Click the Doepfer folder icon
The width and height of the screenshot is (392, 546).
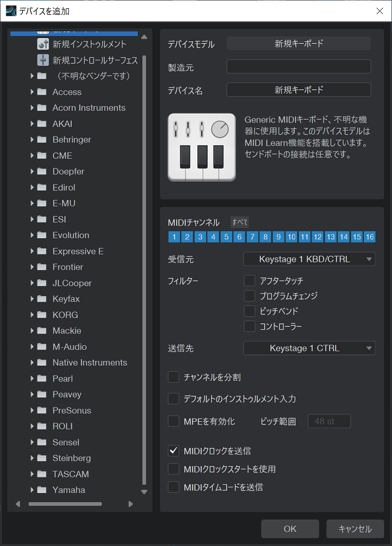click(x=42, y=172)
